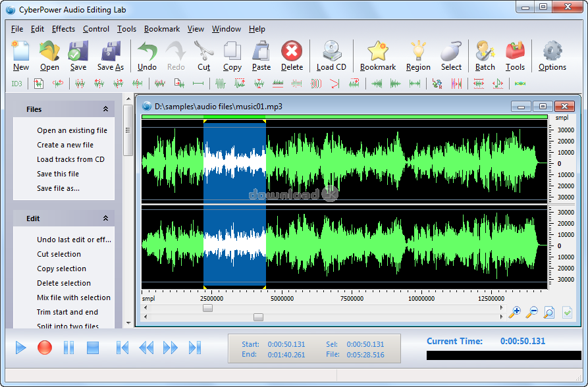
Task: Click 'Save file as...' link
Action: tap(58, 188)
